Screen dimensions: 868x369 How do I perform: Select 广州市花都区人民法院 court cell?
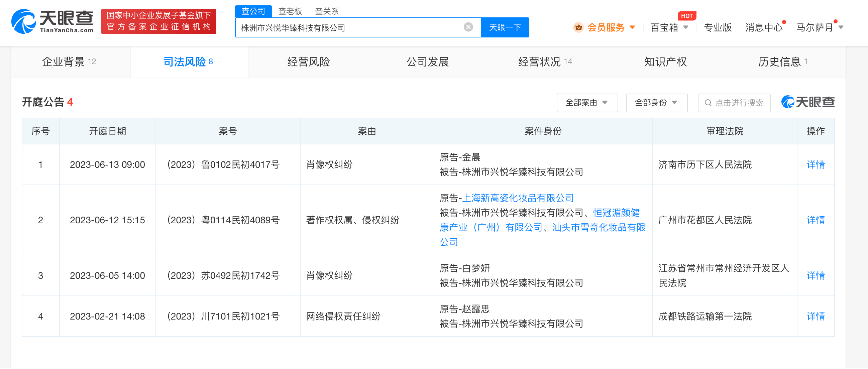pos(725,220)
